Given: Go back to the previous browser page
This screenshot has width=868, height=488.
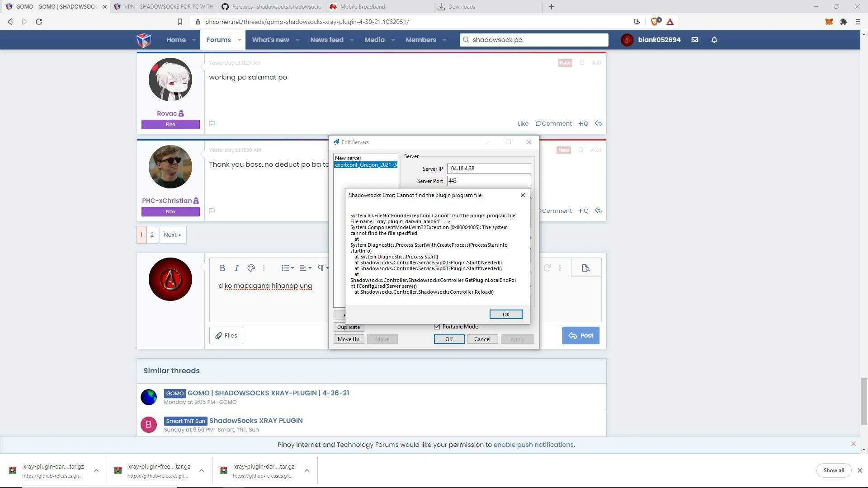Looking at the screenshot, I should click(x=10, y=22).
